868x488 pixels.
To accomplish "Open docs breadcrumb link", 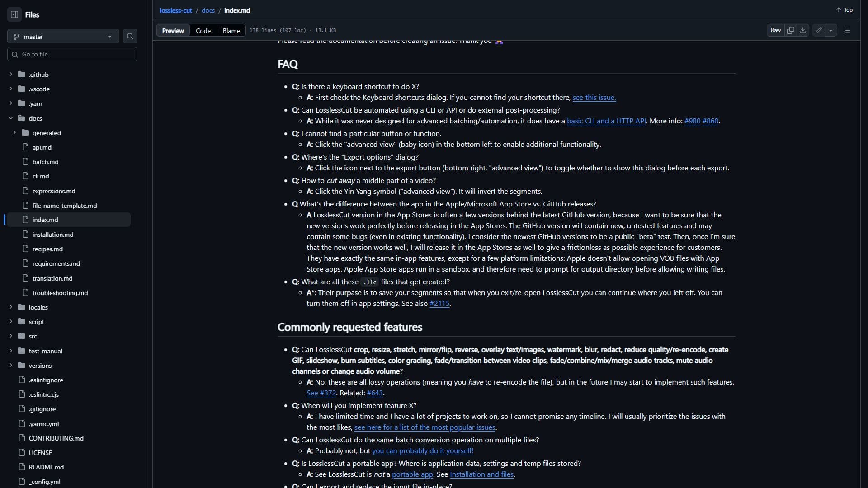I will pyautogui.click(x=208, y=10).
